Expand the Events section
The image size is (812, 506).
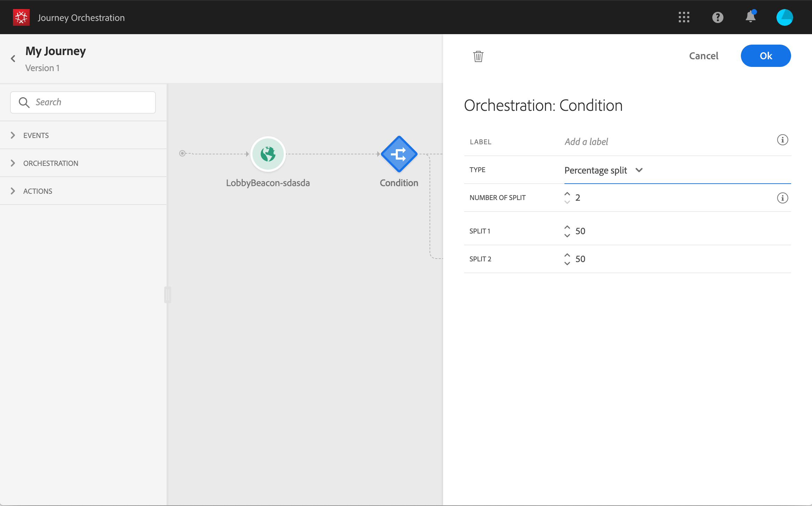(36, 135)
